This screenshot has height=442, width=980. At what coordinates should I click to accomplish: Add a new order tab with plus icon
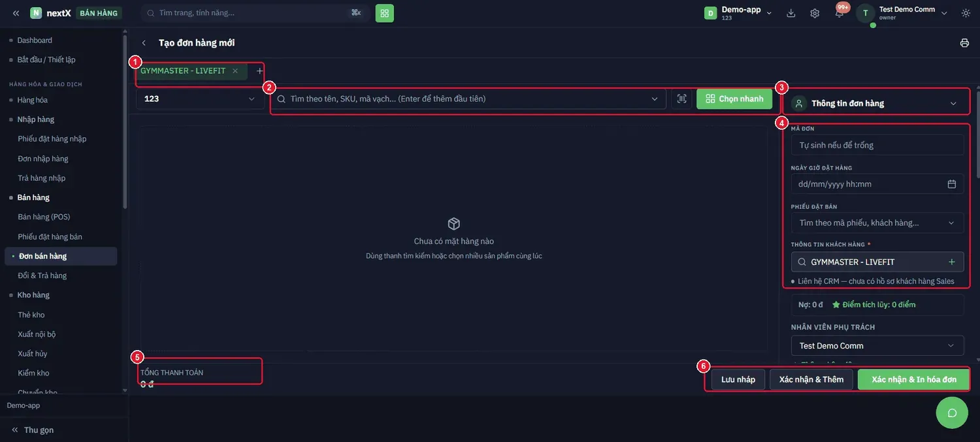259,71
